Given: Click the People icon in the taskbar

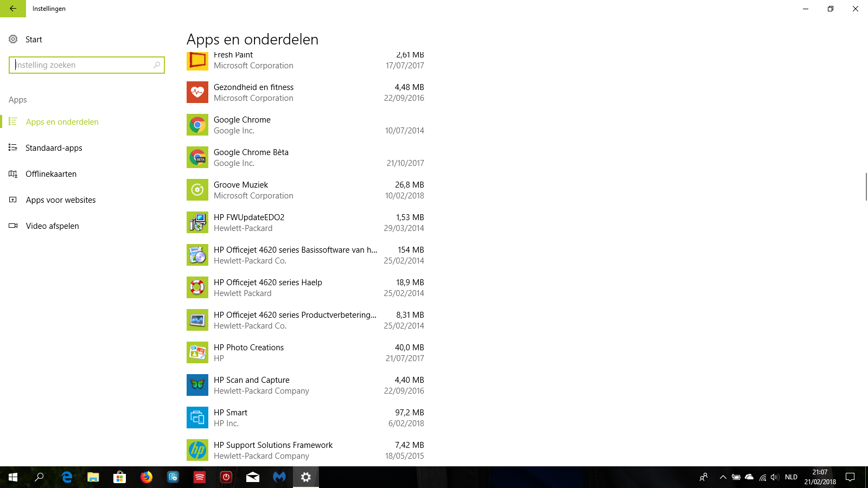Looking at the screenshot, I should pyautogui.click(x=704, y=477).
